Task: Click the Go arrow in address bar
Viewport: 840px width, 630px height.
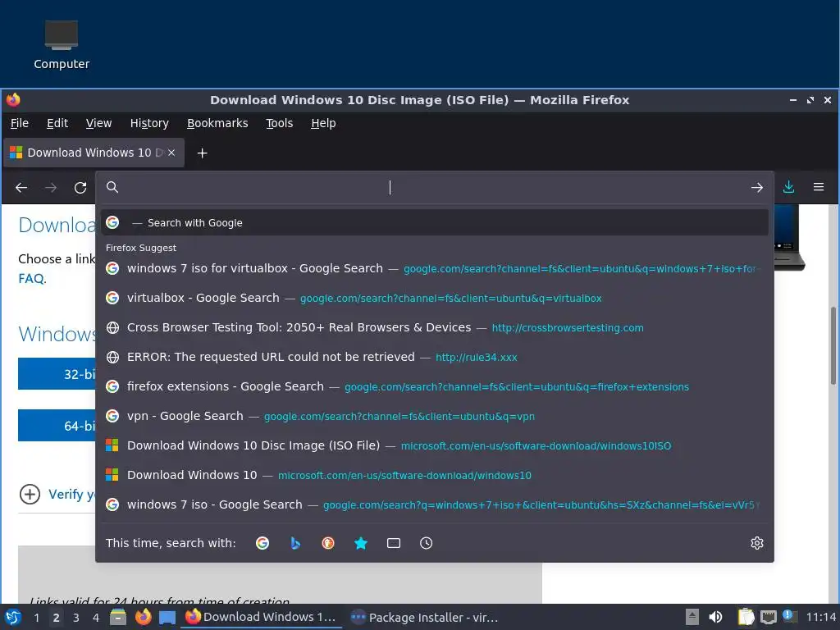Action: click(x=756, y=188)
